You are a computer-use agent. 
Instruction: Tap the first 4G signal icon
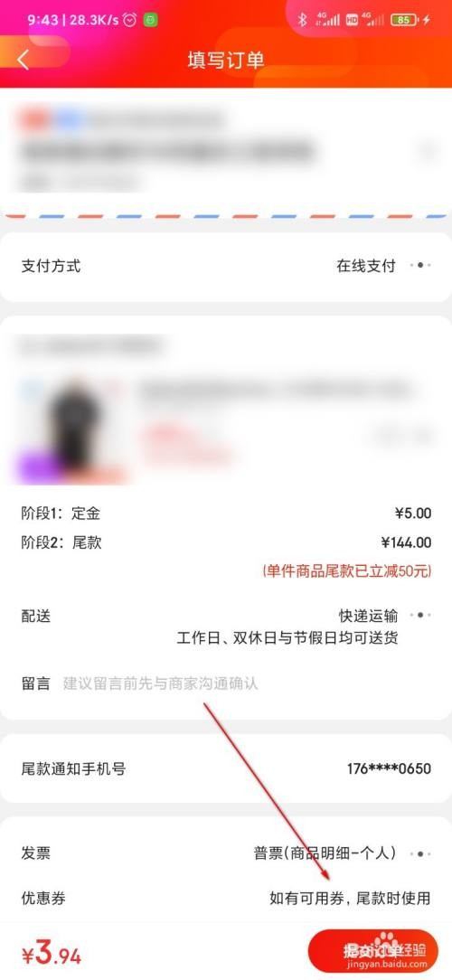pos(328,20)
